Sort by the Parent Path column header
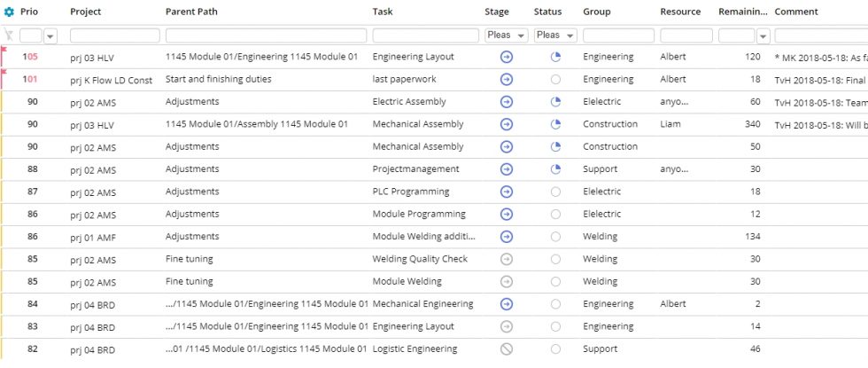 tap(191, 12)
